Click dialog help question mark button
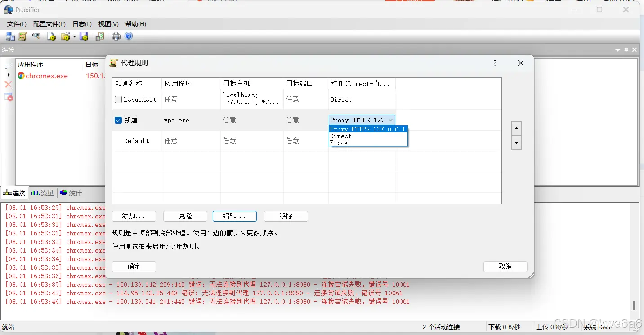Image resolution: width=644 pixels, height=335 pixels. point(495,63)
